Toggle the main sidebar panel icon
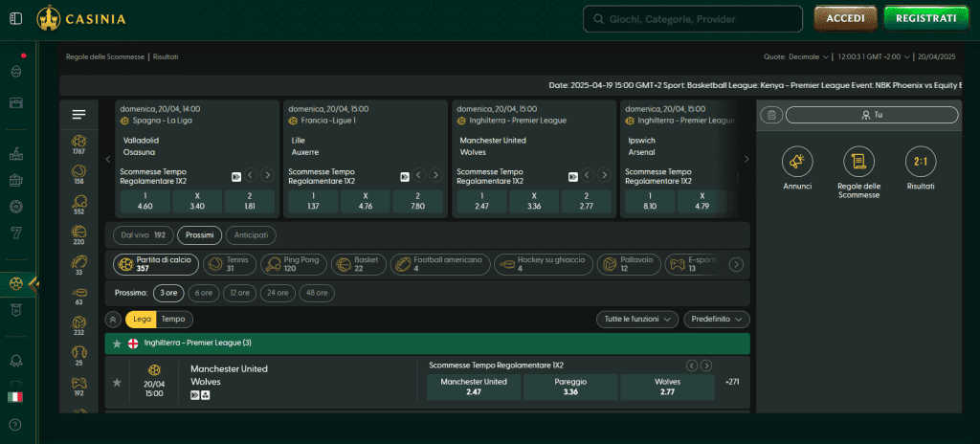This screenshot has width=980, height=444. click(x=15, y=19)
